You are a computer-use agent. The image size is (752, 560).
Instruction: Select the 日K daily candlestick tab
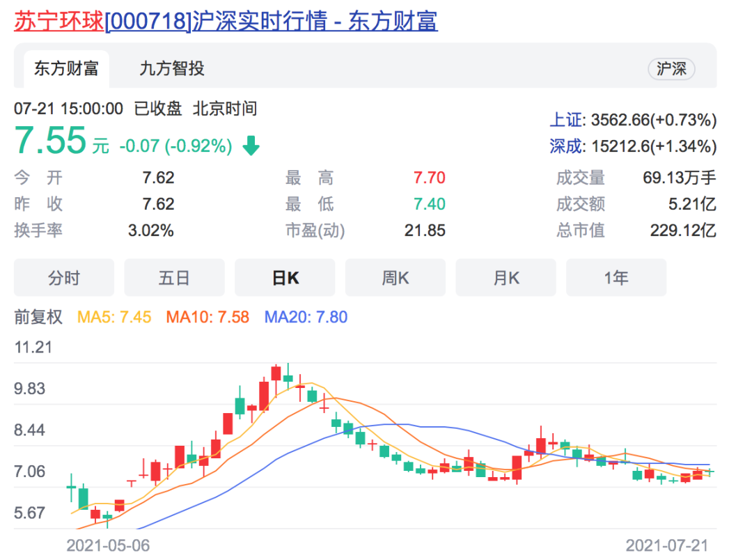click(285, 277)
